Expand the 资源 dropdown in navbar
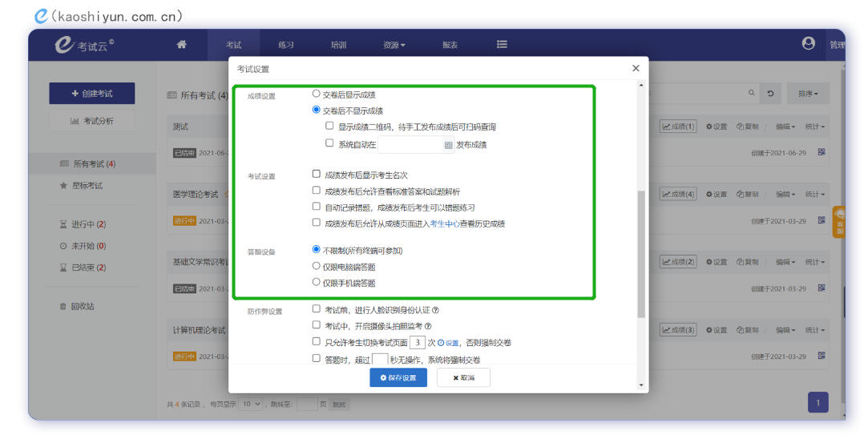 coord(394,45)
